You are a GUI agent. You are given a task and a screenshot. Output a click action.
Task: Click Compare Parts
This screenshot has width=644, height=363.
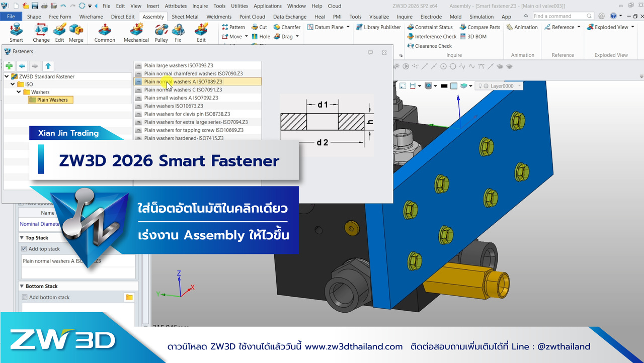pyautogui.click(x=480, y=27)
